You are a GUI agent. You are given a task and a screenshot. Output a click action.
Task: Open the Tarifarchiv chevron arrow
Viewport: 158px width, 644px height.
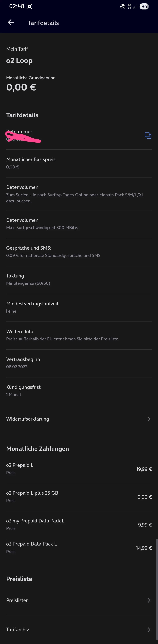pyautogui.click(x=149, y=630)
